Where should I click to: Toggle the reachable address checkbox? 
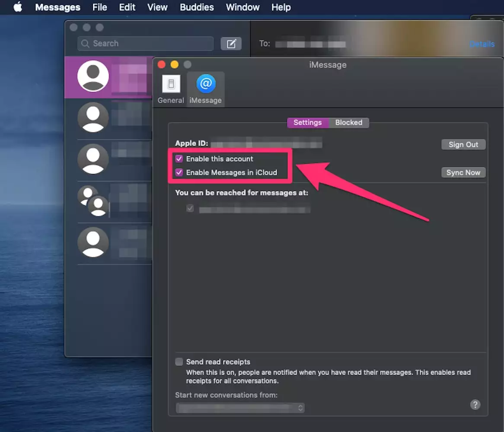click(190, 208)
